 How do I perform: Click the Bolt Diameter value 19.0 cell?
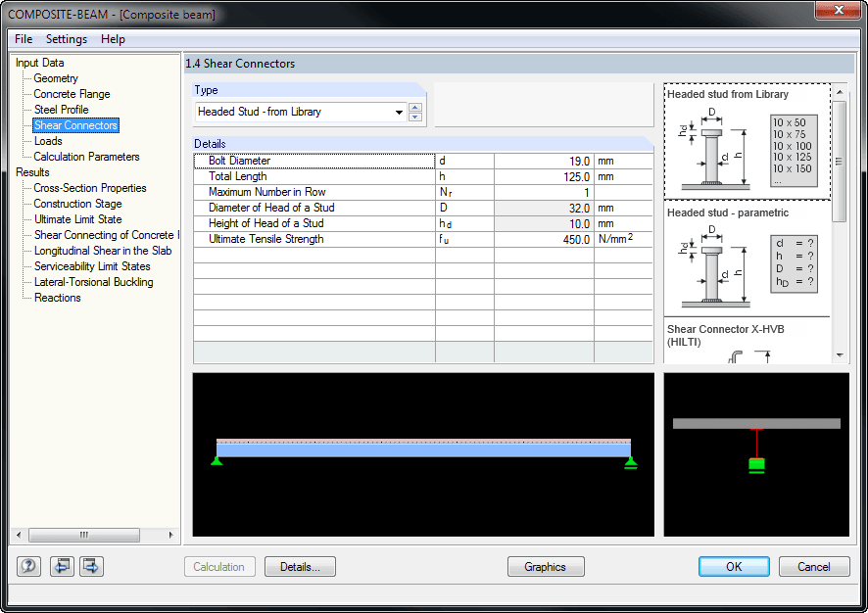[x=544, y=161]
